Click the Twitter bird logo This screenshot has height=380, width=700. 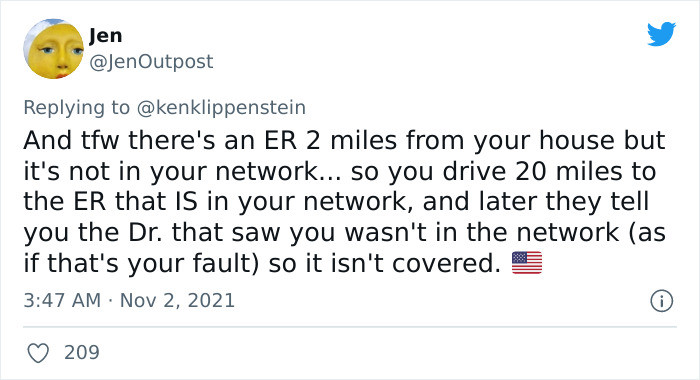click(x=661, y=34)
